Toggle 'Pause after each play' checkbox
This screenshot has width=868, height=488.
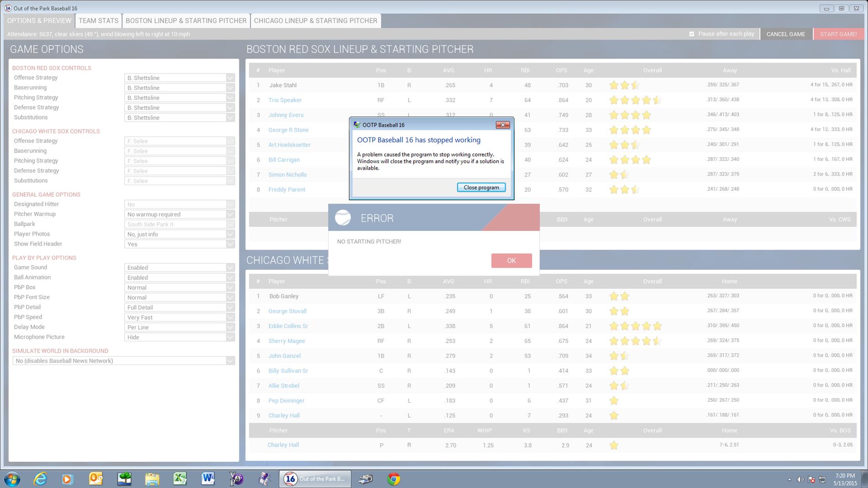tap(692, 34)
